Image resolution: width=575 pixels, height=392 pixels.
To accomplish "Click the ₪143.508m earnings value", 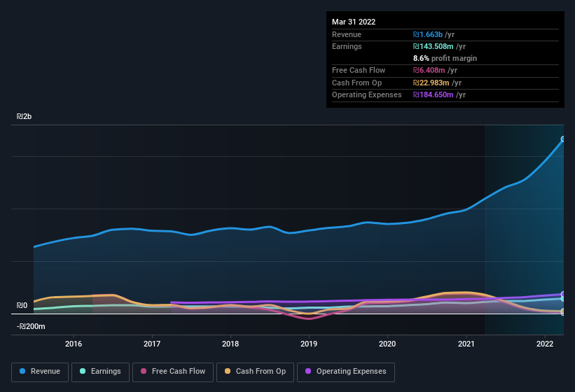I will 433,46.
